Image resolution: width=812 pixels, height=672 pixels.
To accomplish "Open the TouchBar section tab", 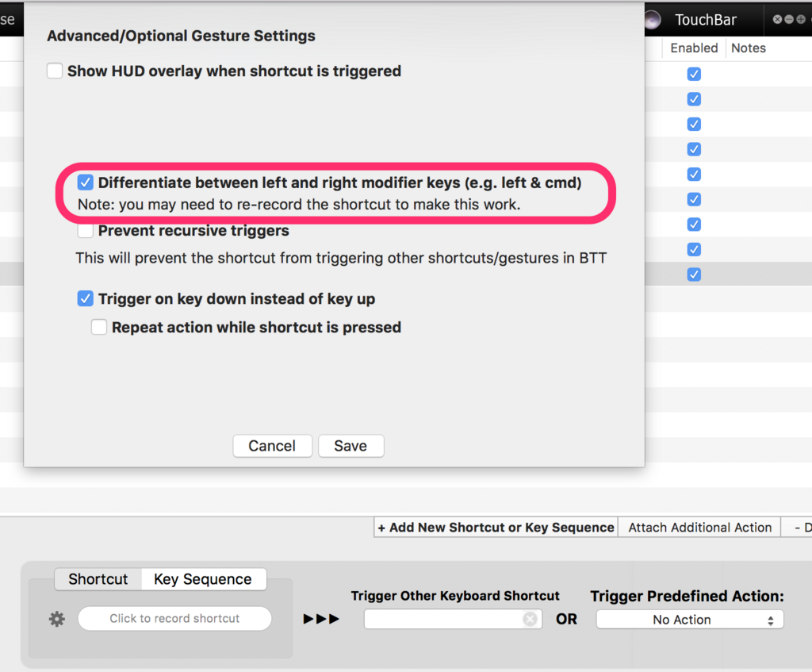I will [x=705, y=20].
